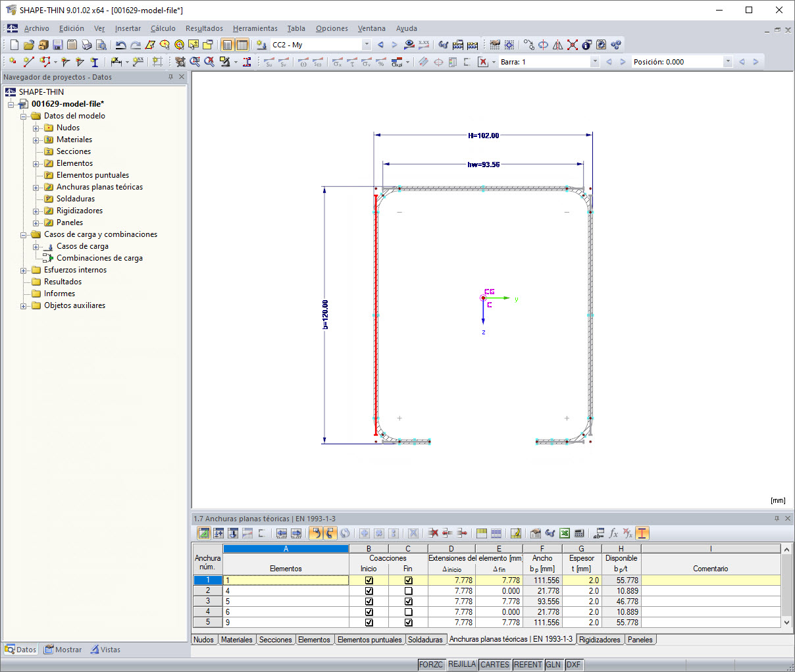The width and height of the screenshot is (795, 672).
Task: Toggle DXF status bar button
Action: 574,665
